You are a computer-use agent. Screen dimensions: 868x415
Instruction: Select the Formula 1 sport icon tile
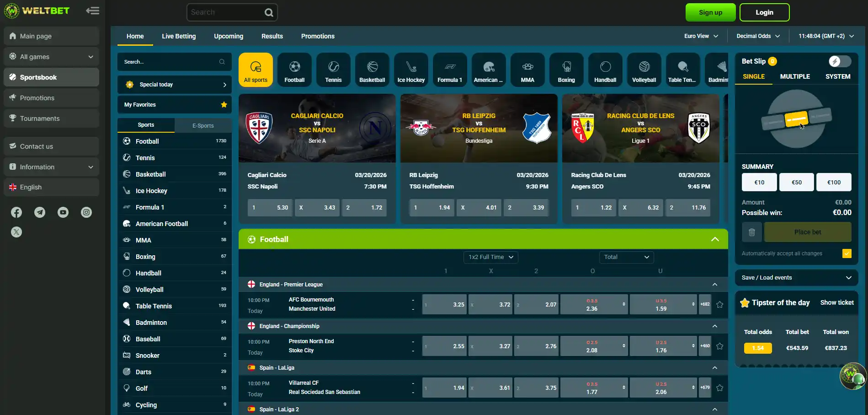450,70
